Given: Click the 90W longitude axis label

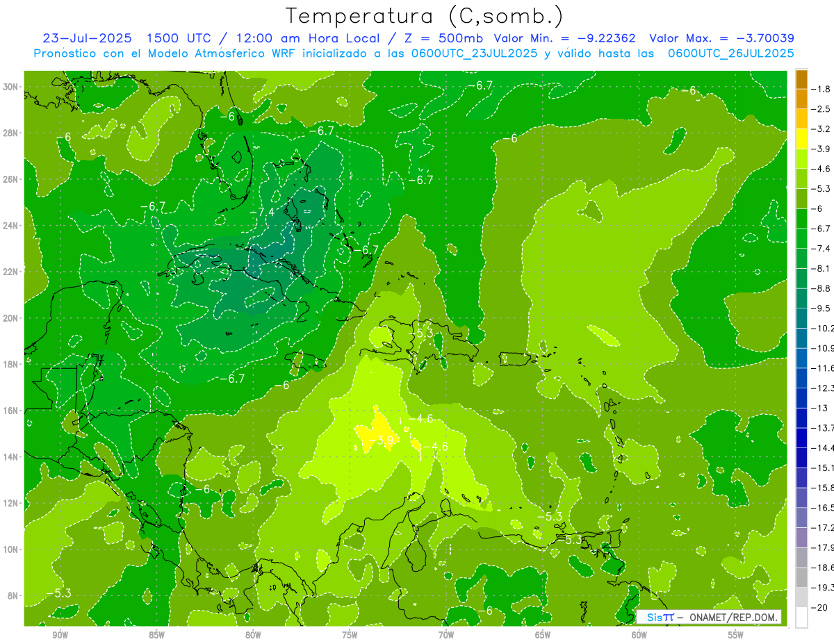Looking at the screenshot, I should 60,636.
